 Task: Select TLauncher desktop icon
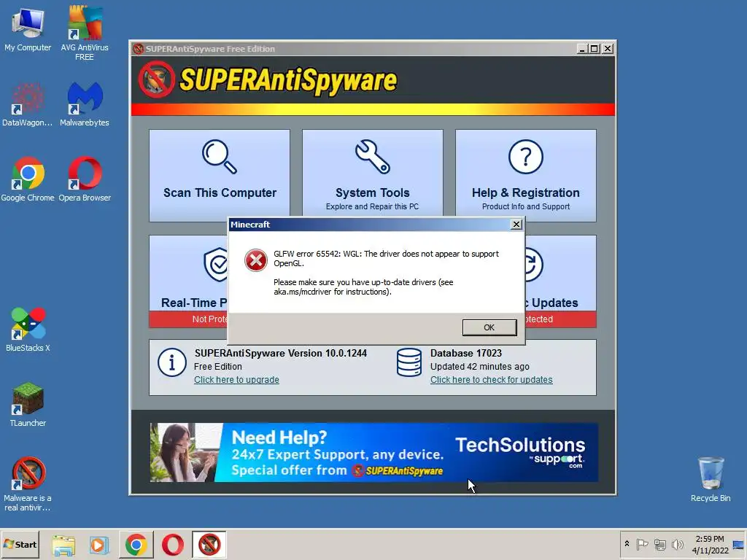pyautogui.click(x=28, y=404)
